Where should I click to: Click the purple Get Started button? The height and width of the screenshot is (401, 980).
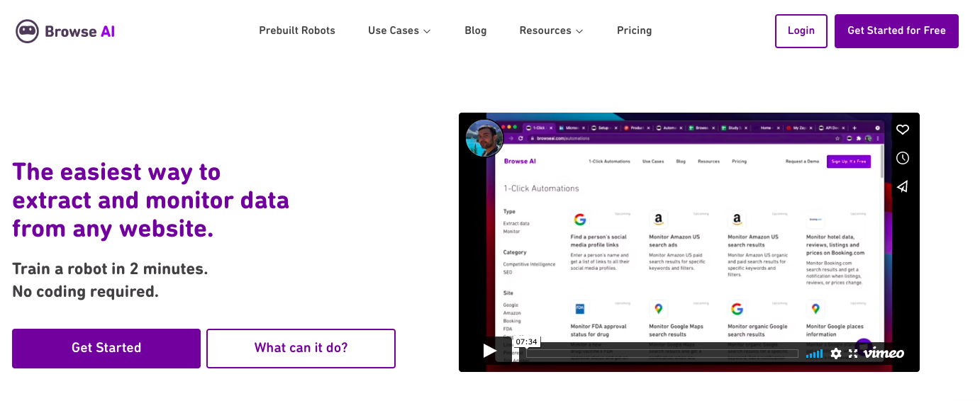(x=106, y=348)
